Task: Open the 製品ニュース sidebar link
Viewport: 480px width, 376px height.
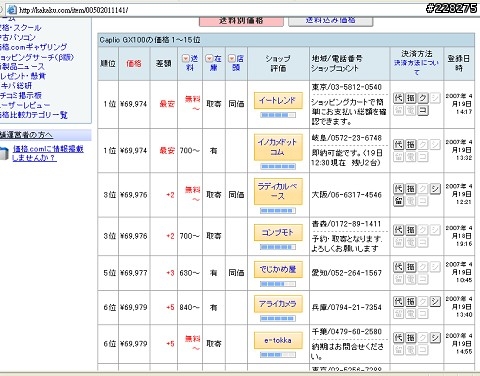Action: coord(22,66)
